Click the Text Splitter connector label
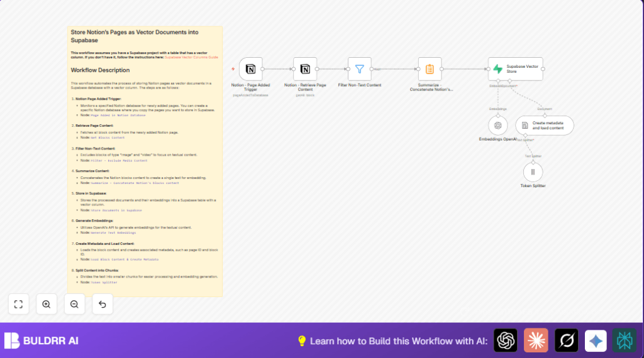Screen dimensions: 644x358 pyautogui.click(x=533, y=156)
